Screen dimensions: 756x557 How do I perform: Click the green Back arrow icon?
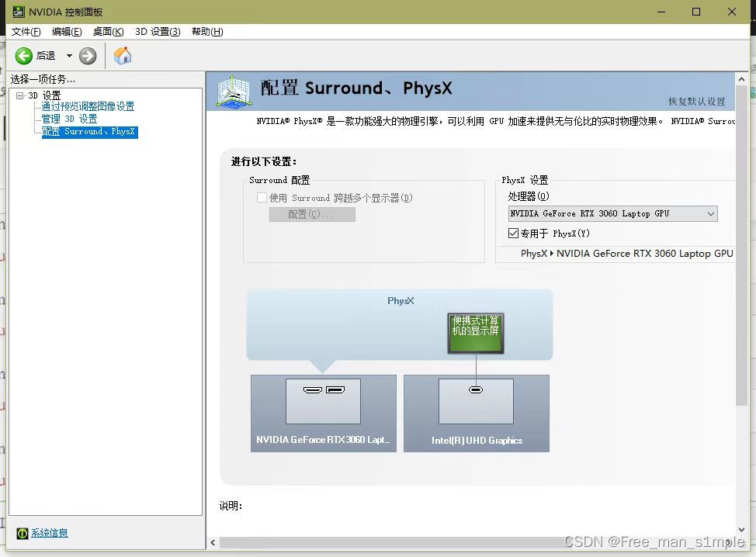[23, 56]
